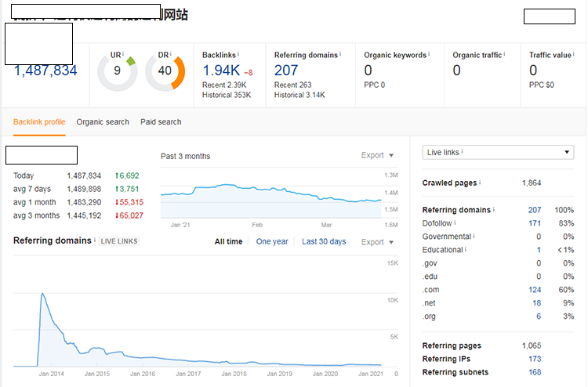Click the info icon next to UR
Viewport: 588px width, 387px height.
tap(123, 54)
